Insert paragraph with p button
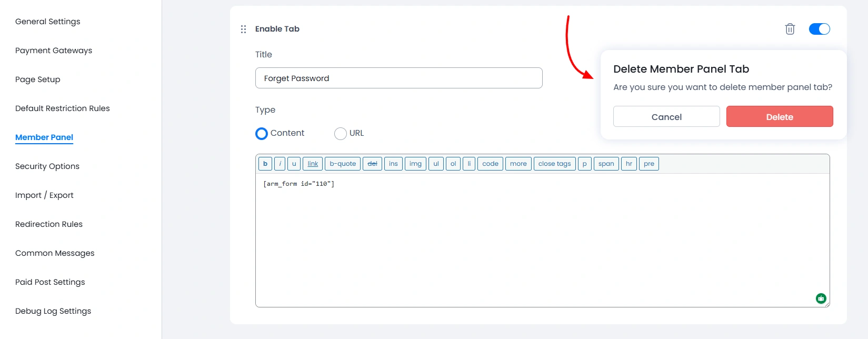 click(584, 164)
